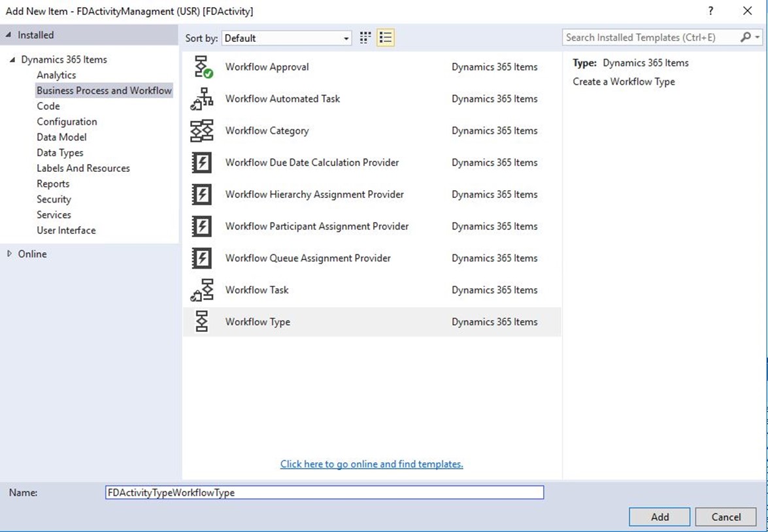
Task: Select Business Process and Workflow category
Action: [x=105, y=91]
